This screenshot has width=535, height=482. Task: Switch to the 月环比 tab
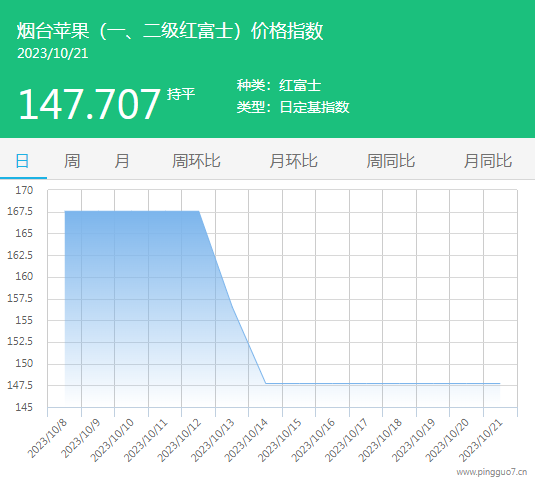293,161
